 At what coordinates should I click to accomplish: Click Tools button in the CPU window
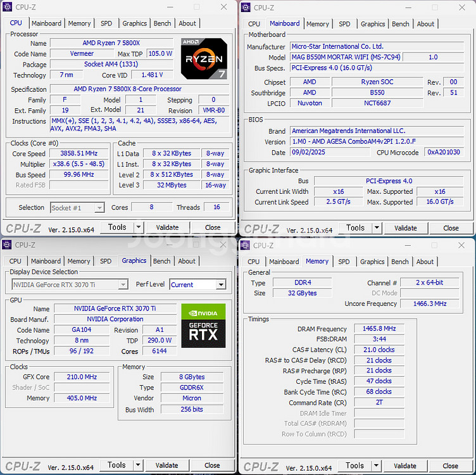pyautogui.click(x=117, y=227)
